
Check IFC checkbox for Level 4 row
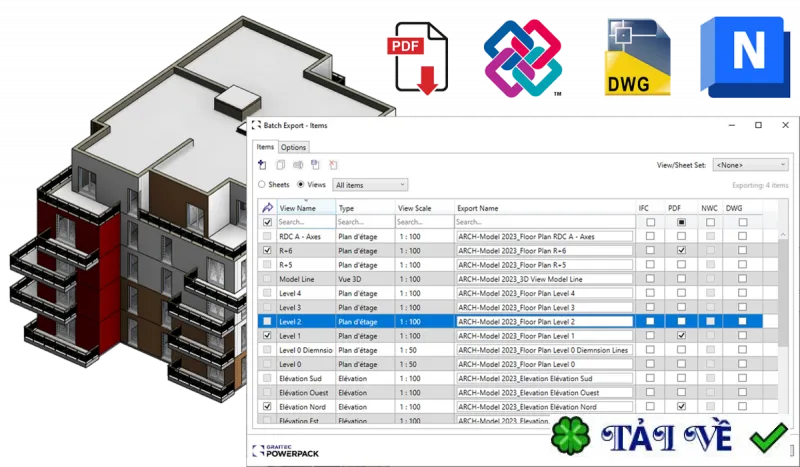click(650, 293)
